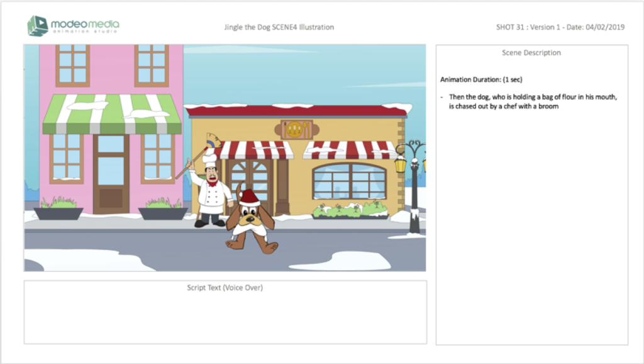Click the 'Script Text (Voice Over)' heading
The width and height of the screenshot is (644, 364).
[x=225, y=288]
